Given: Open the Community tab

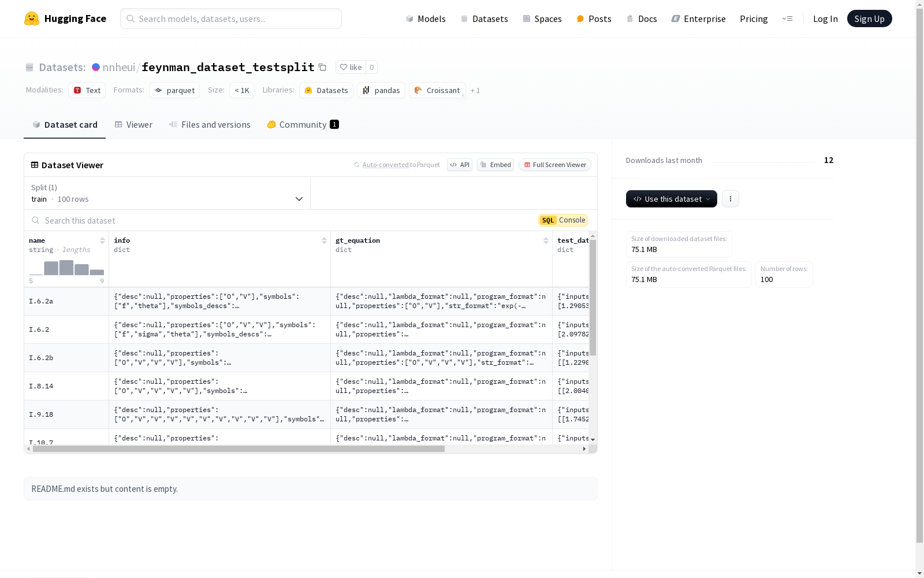Looking at the screenshot, I should [303, 125].
